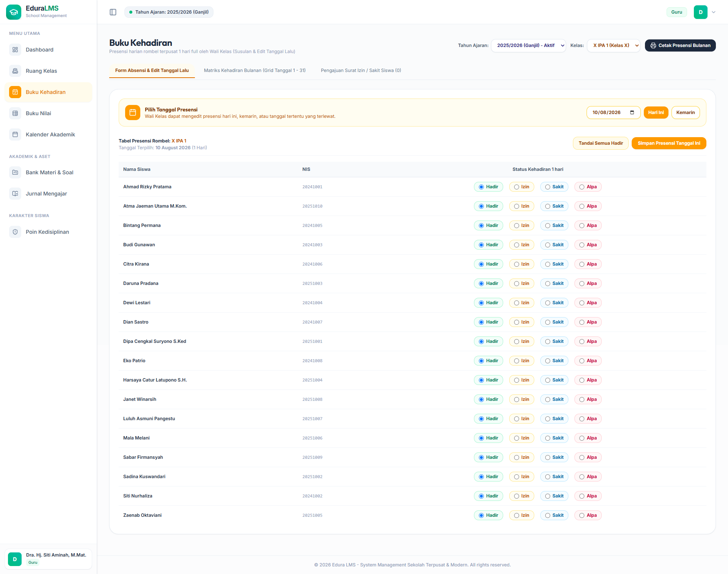This screenshot has height=574, width=728.
Task: Open Poin Kedisiplinan shield icon
Action: click(15, 232)
